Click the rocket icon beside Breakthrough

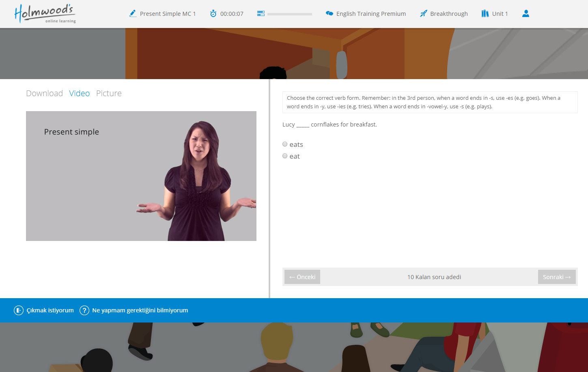pyautogui.click(x=423, y=13)
